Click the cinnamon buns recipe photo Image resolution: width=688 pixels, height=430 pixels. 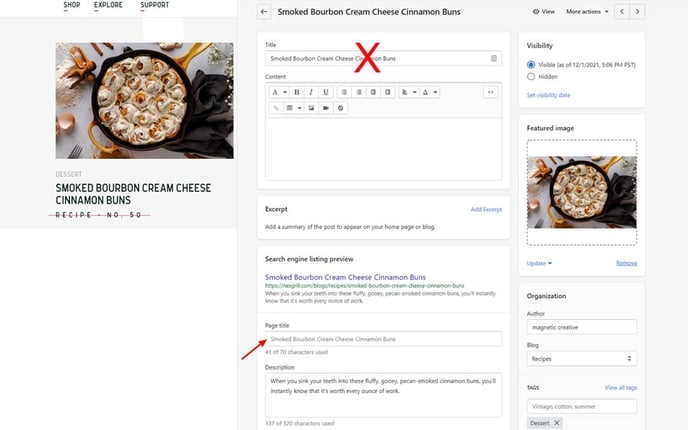click(144, 100)
